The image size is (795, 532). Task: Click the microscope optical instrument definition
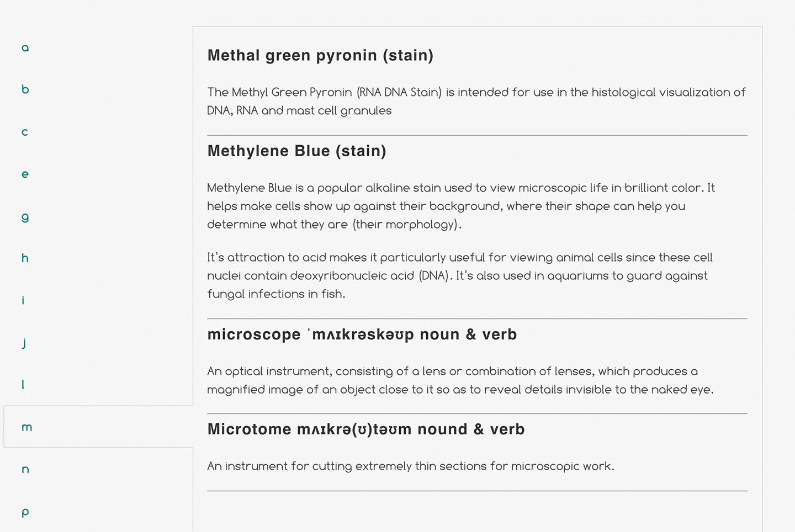coord(460,380)
